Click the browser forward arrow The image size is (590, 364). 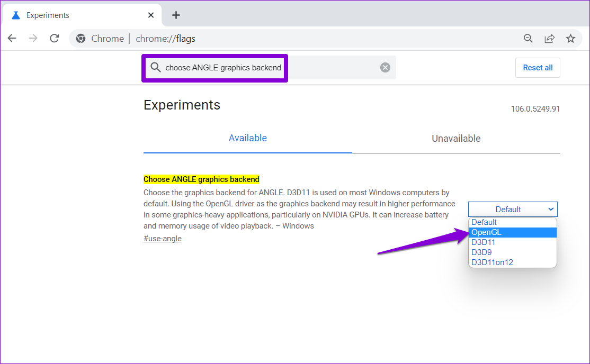point(33,38)
